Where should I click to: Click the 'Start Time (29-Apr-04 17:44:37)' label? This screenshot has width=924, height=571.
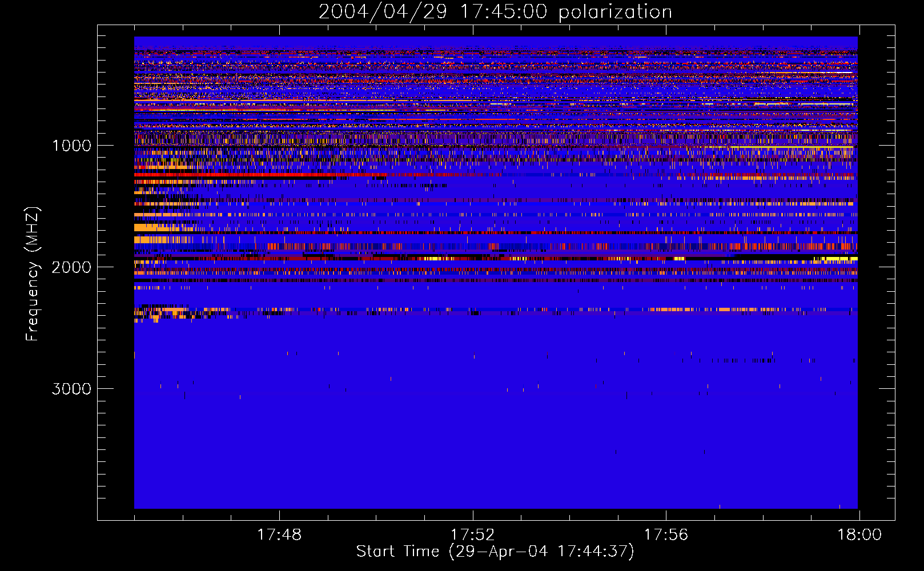click(x=495, y=552)
